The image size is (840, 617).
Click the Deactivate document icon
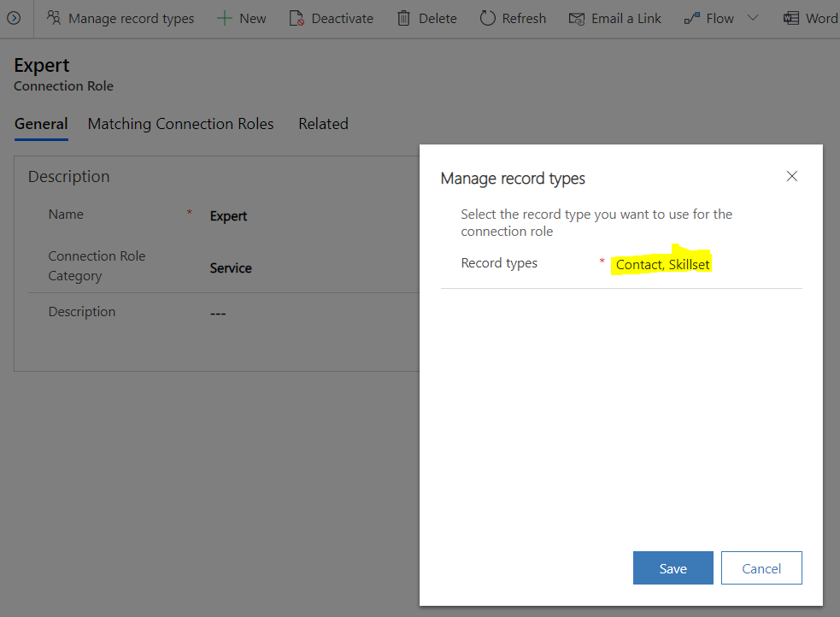pyautogui.click(x=297, y=18)
